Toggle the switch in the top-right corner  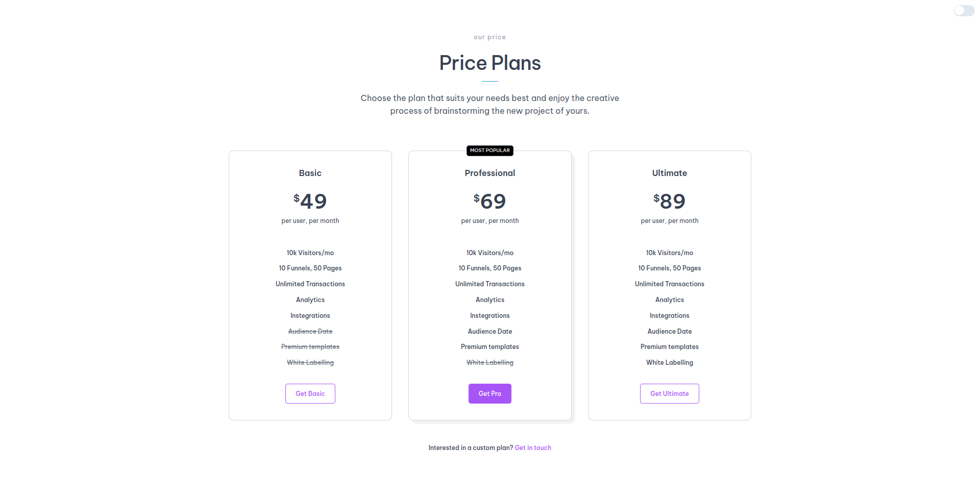[x=964, y=11]
